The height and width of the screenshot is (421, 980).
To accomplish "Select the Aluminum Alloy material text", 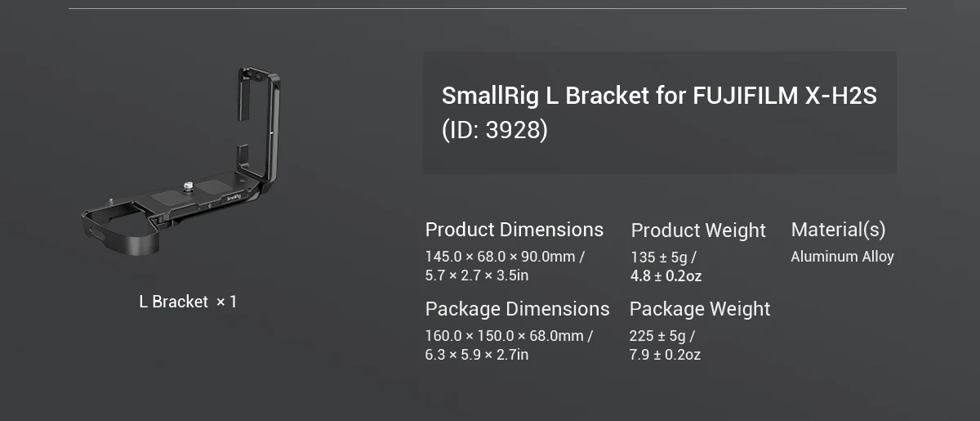I will (x=842, y=257).
